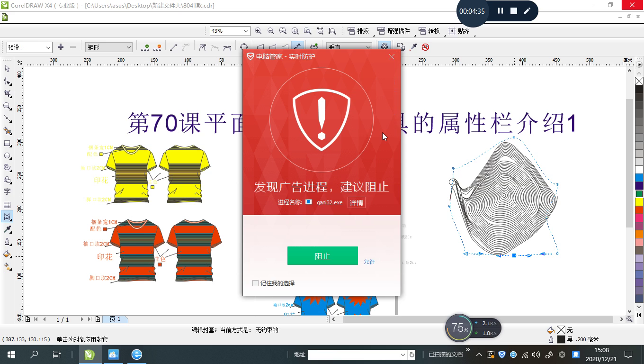The image size is (644, 364).
Task: Click the Zoom In magnifier icon
Action: (258, 31)
